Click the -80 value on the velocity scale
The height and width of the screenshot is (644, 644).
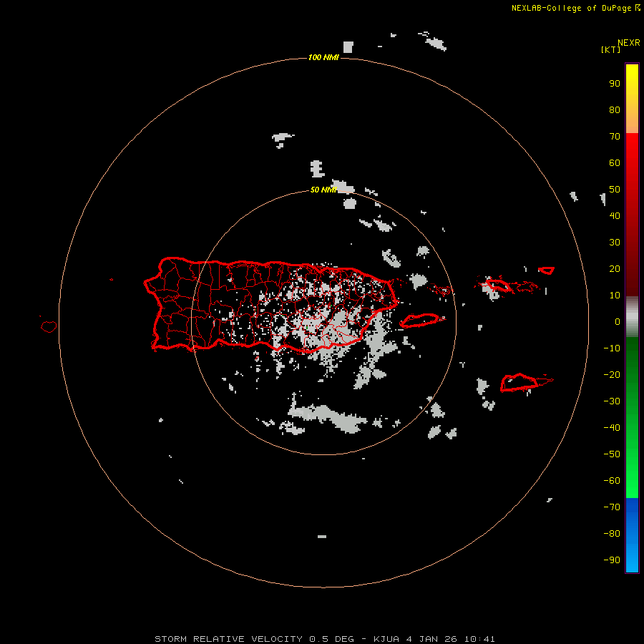[x=612, y=534]
